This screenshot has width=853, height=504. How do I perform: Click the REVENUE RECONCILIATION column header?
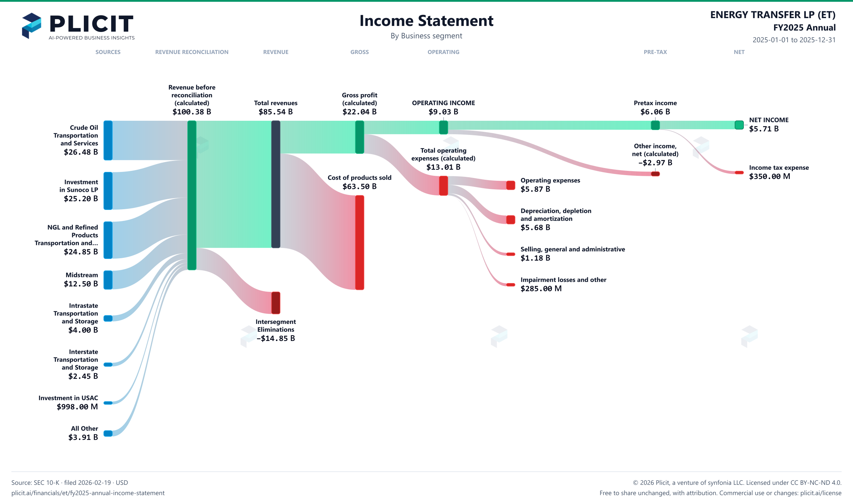click(x=192, y=52)
